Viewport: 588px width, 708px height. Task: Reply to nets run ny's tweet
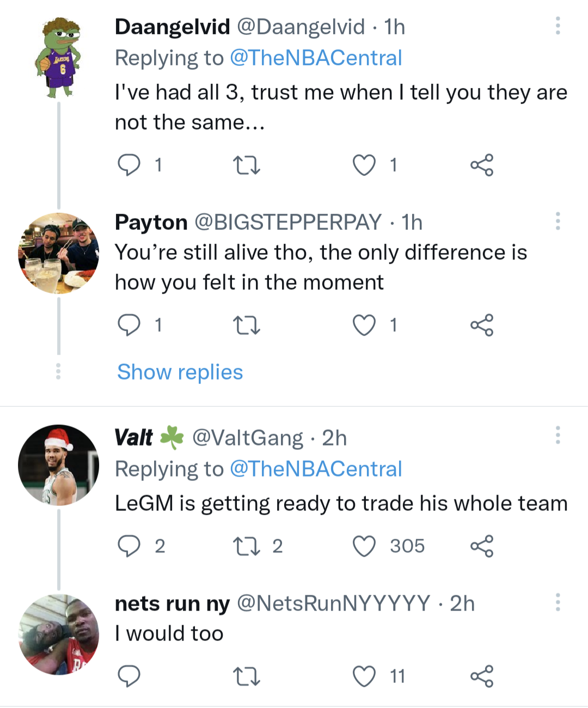(x=129, y=676)
